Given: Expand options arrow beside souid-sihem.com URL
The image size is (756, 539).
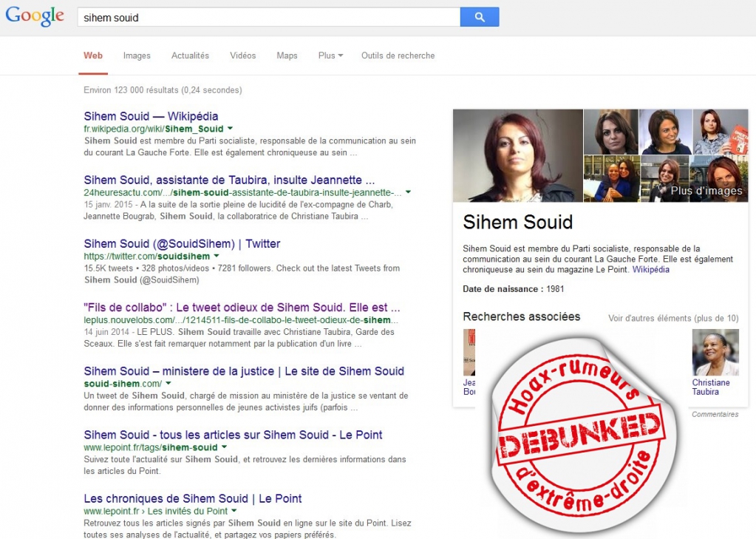Looking at the screenshot, I should pyautogui.click(x=168, y=383).
